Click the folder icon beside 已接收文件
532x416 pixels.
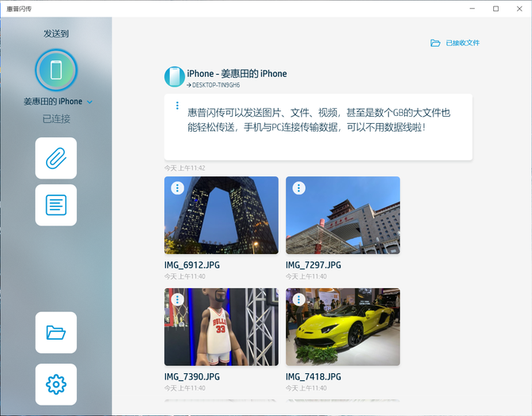tap(435, 43)
